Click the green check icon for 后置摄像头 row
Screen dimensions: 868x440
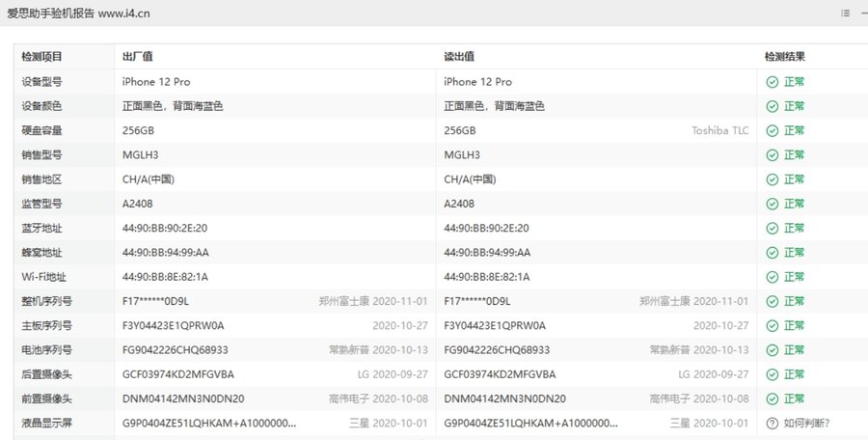coord(773,374)
